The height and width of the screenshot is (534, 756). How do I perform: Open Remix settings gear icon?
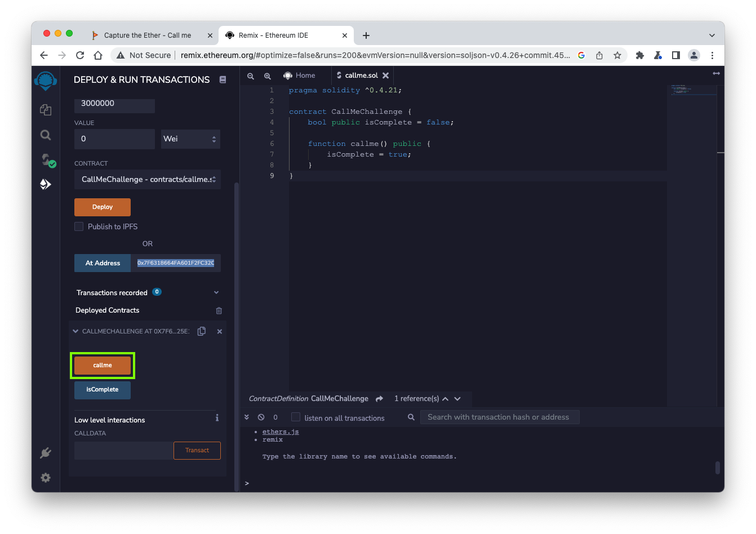pyautogui.click(x=46, y=478)
